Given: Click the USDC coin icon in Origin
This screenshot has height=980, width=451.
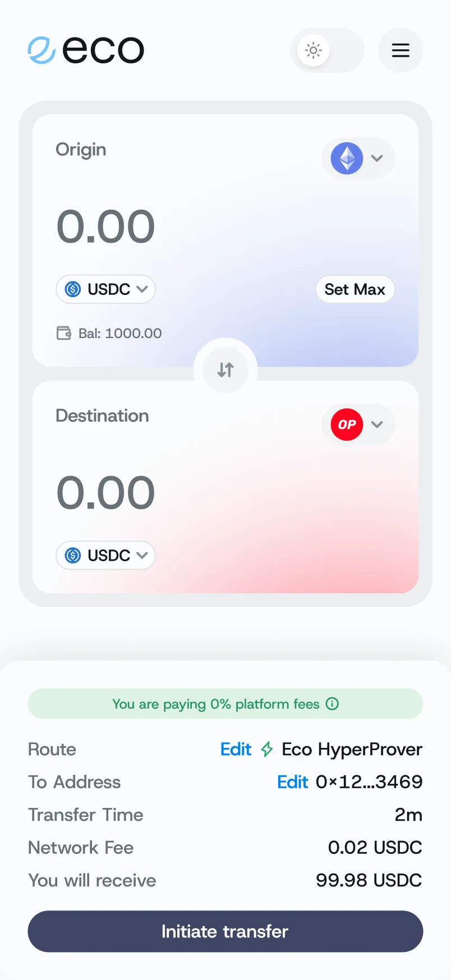Looking at the screenshot, I should point(73,289).
